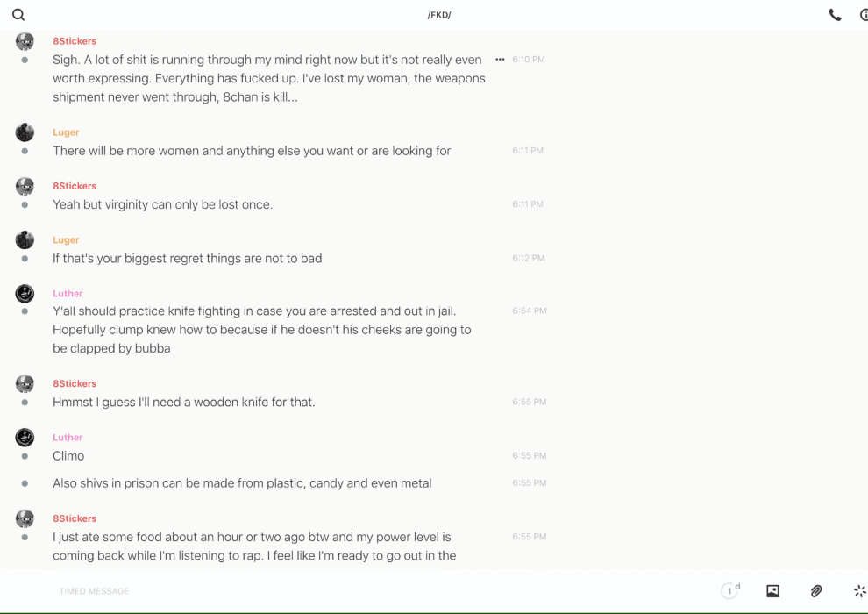The image size is (868, 614).
Task: Click the Luger name above 'If that's your biggest regret'
Action: [x=66, y=239]
